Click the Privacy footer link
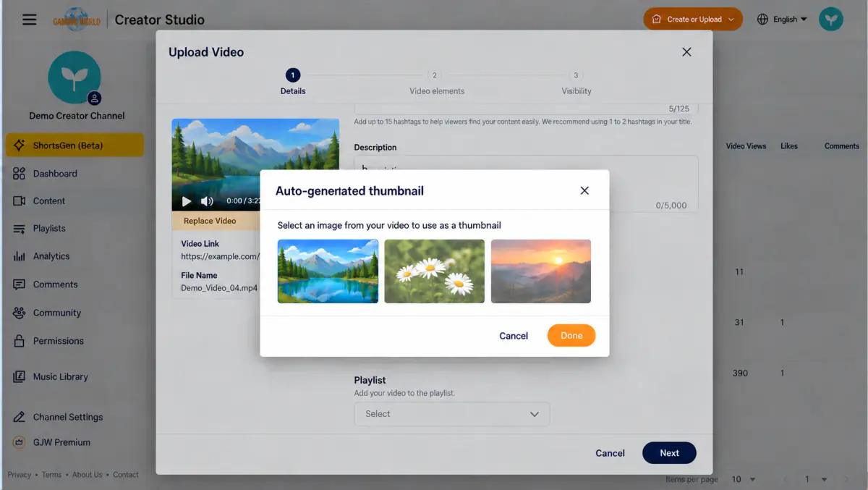Viewport: 868px width, 490px height. tap(20, 475)
